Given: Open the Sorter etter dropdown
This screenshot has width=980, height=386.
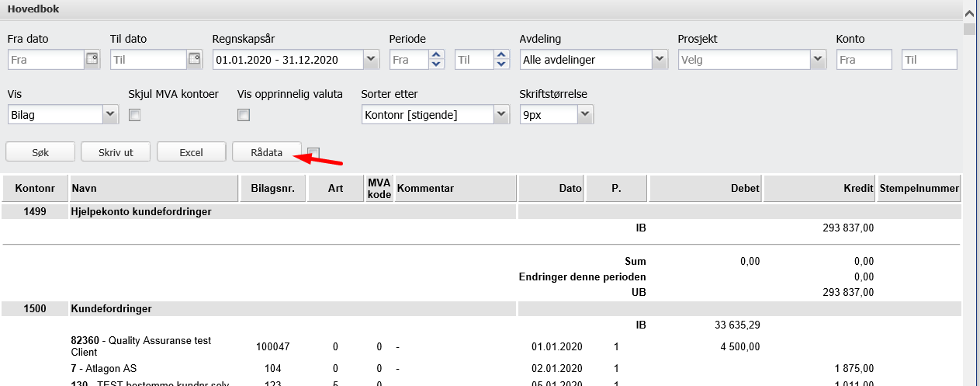Looking at the screenshot, I should (501, 115).
